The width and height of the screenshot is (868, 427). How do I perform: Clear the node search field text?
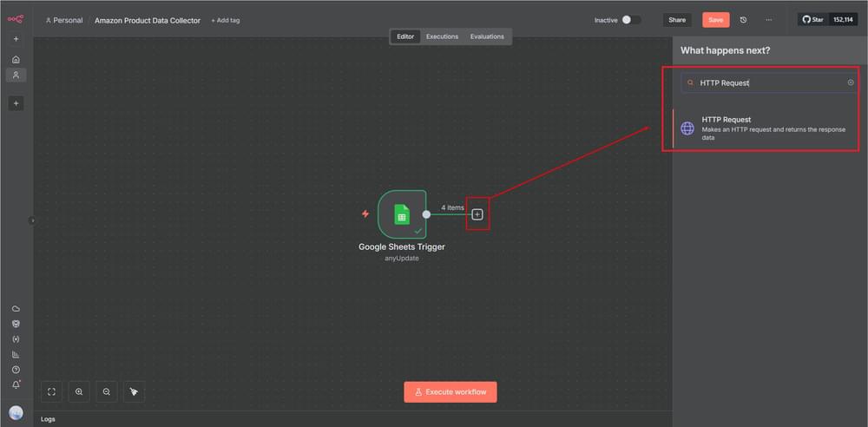tap(851, 82)
